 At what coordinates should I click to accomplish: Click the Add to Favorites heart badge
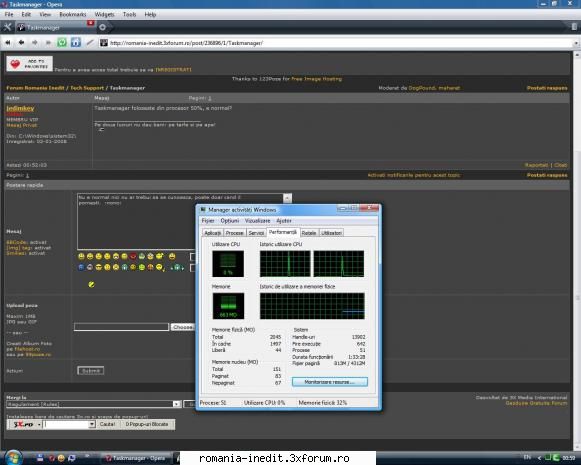click(29, 64)
